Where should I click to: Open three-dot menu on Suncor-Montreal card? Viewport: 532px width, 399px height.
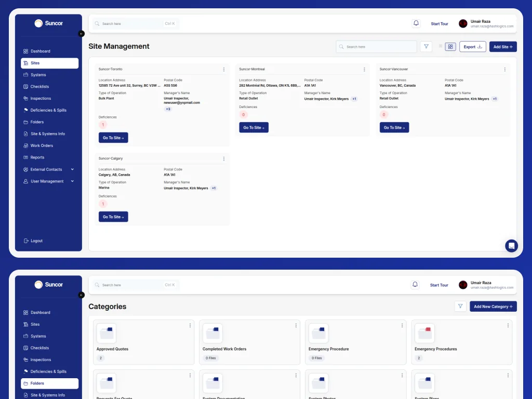pos(364,69)
